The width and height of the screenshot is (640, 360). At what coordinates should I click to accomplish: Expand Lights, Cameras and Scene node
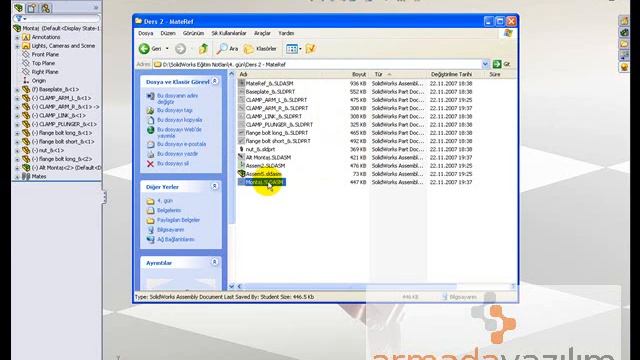point(17,46)
